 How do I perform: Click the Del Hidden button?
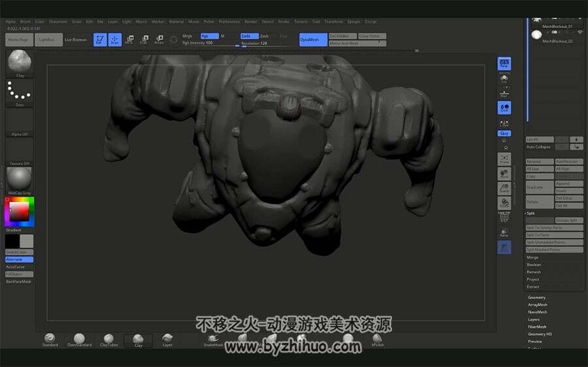pos(343,36)
